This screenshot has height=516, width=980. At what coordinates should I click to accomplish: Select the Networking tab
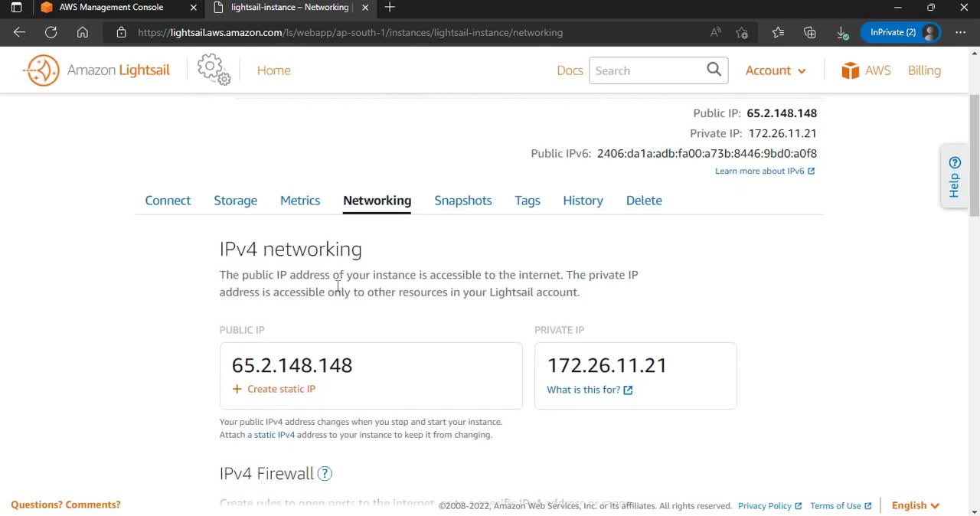tap(377, 201)
